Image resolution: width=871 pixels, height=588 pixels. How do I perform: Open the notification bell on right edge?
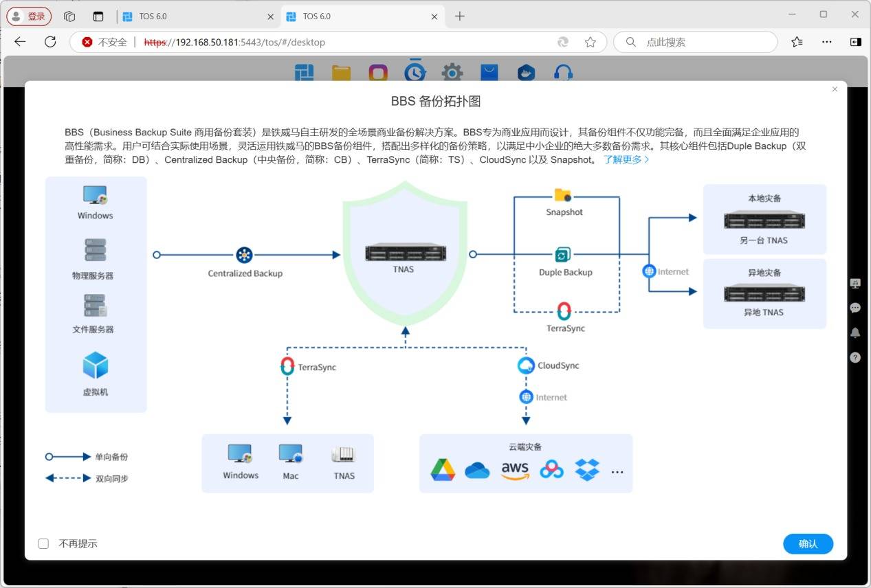coord(855,332)
